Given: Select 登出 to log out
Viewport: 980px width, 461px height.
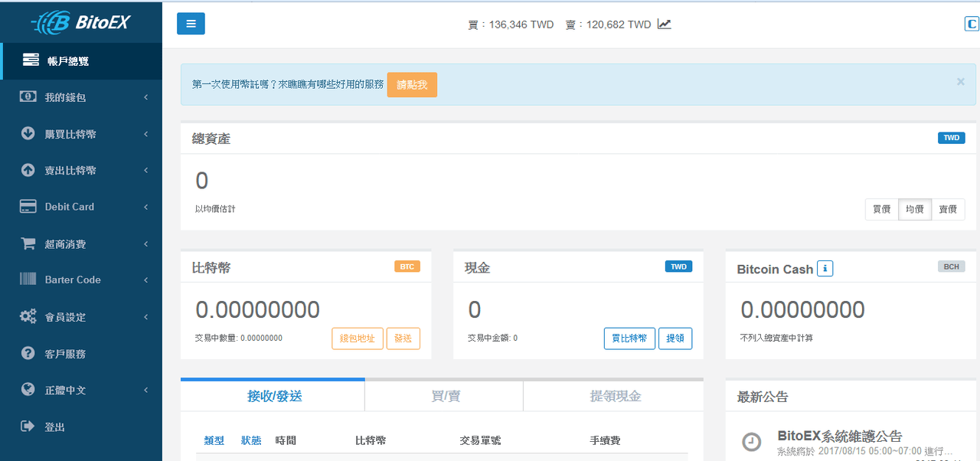Looking at the screenshot, I should point(81,427).
